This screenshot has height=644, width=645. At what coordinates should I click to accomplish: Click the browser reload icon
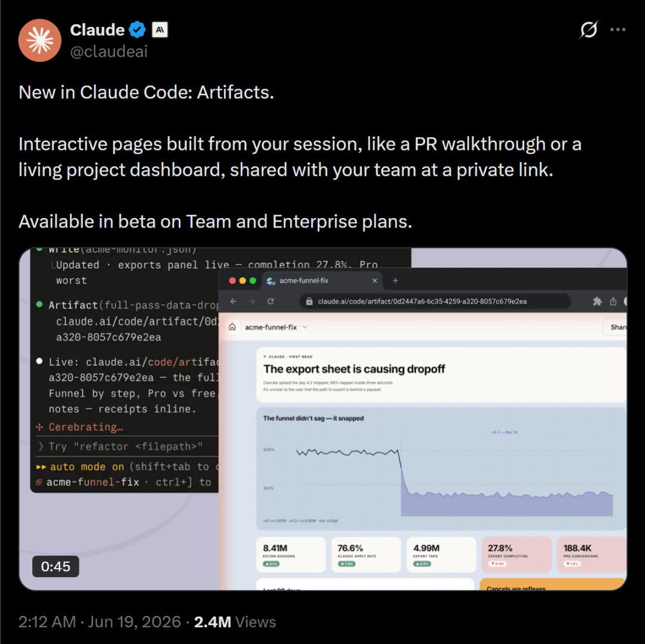pyautogui.click(x=271, y=302)
